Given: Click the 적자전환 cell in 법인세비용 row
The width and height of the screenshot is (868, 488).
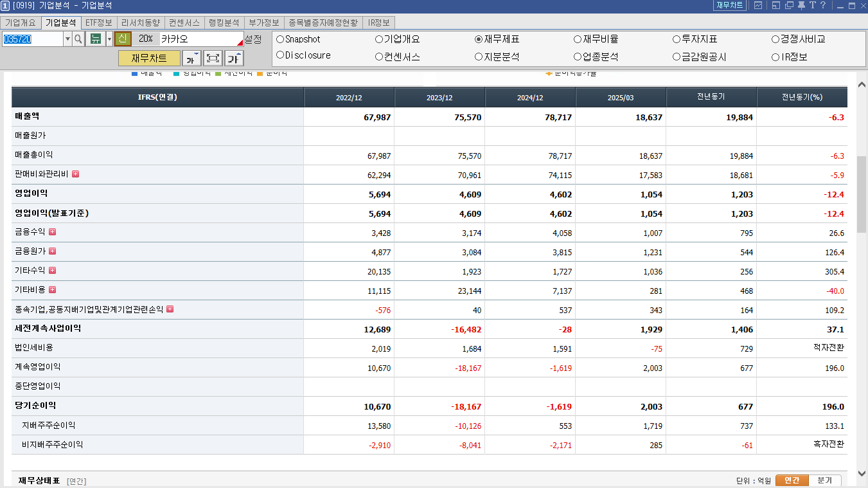Looking at the screenshot, I should click(x=828, y=348).
